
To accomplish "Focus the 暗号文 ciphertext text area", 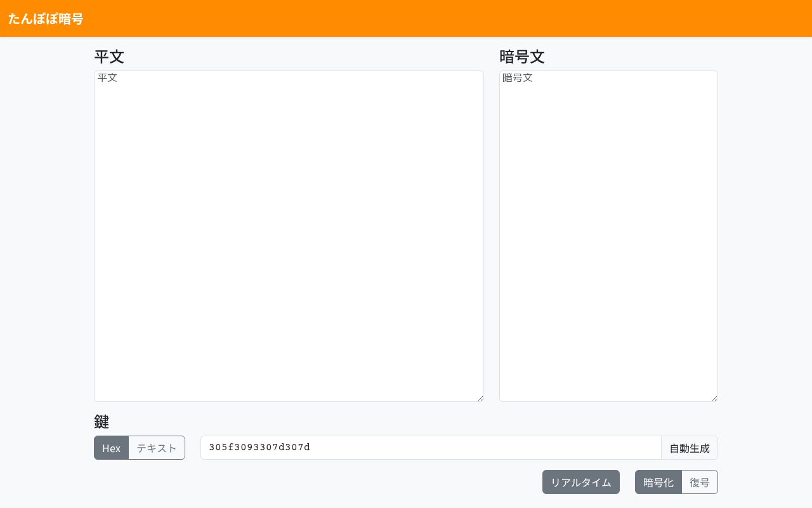I will [x=608, y=241].
